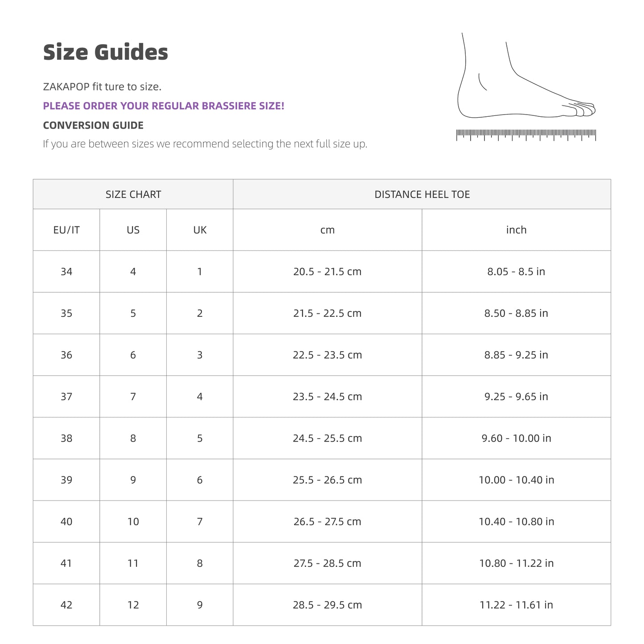
Task: Click the cm column header
Action: click(328, 230)
